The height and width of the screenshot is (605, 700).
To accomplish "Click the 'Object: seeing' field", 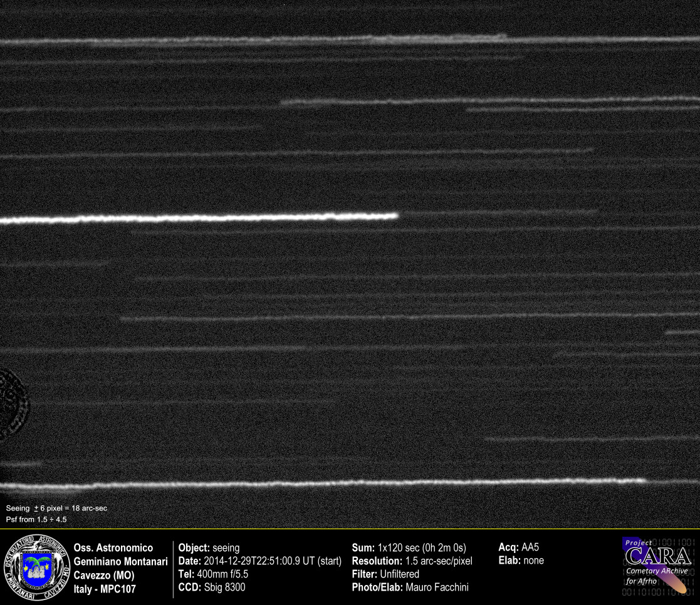I will 209,548.
